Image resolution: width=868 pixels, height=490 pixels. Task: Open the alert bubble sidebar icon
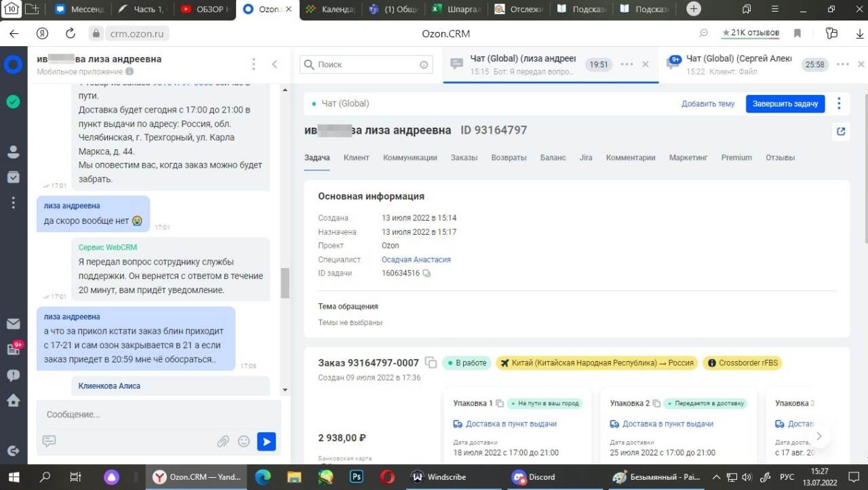click(13, 375)
